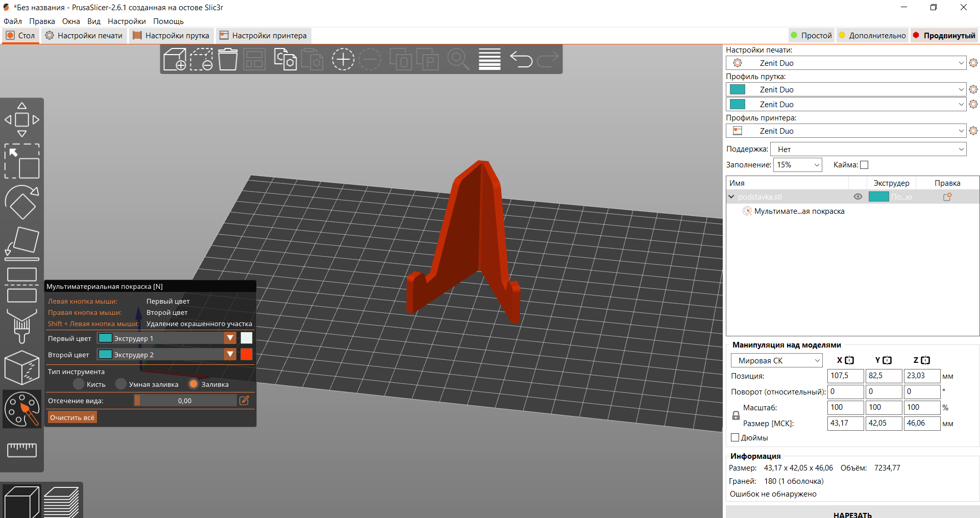Screen dimensions: 980x518
Task: Select the Measure ruler tool
Action: (x=22, y=450)
